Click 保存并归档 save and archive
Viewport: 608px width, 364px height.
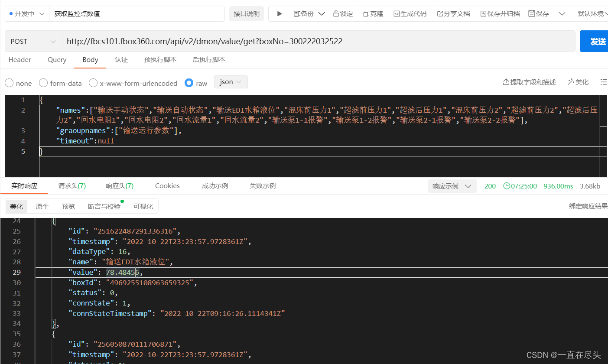500,14
